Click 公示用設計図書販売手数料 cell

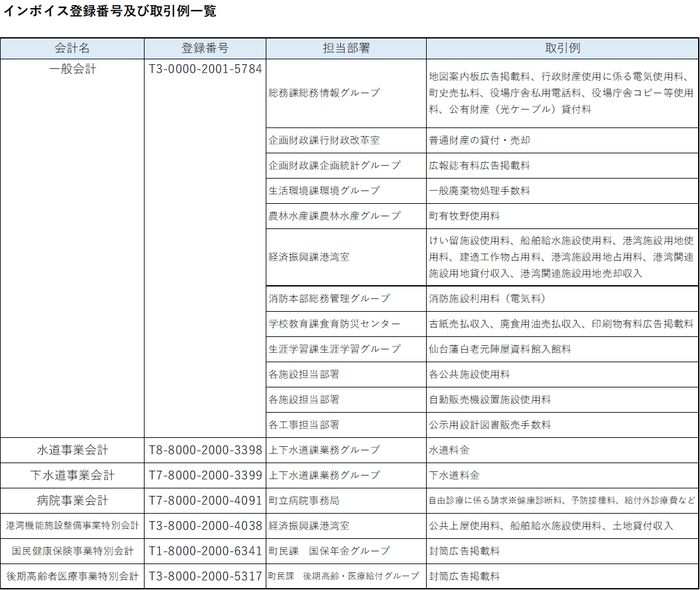tap(562, 425)
